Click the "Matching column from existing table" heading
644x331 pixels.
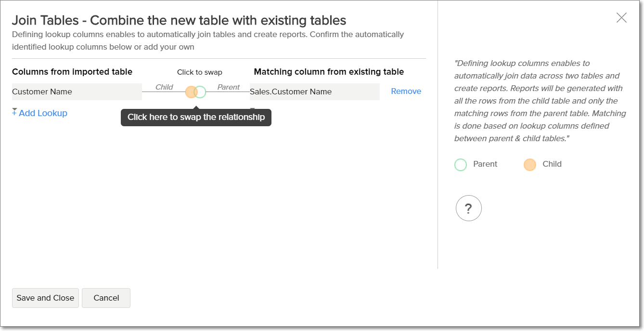point(329,72)
